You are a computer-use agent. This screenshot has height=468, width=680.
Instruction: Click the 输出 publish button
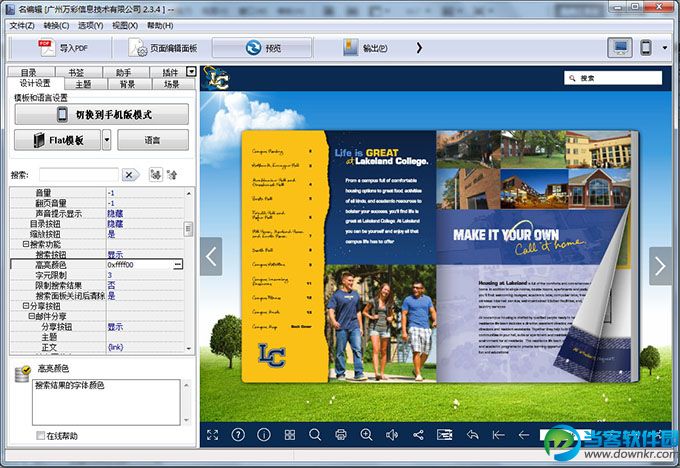365,48
